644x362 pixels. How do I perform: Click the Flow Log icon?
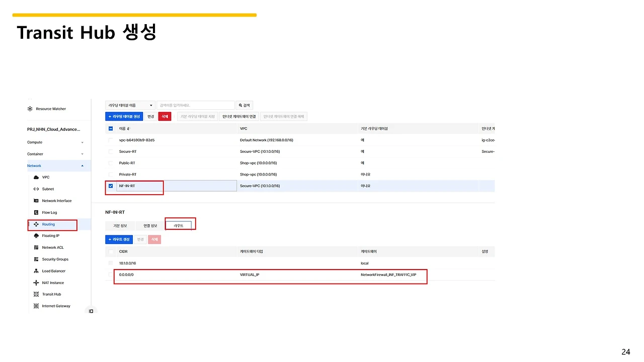pos(36,213)
